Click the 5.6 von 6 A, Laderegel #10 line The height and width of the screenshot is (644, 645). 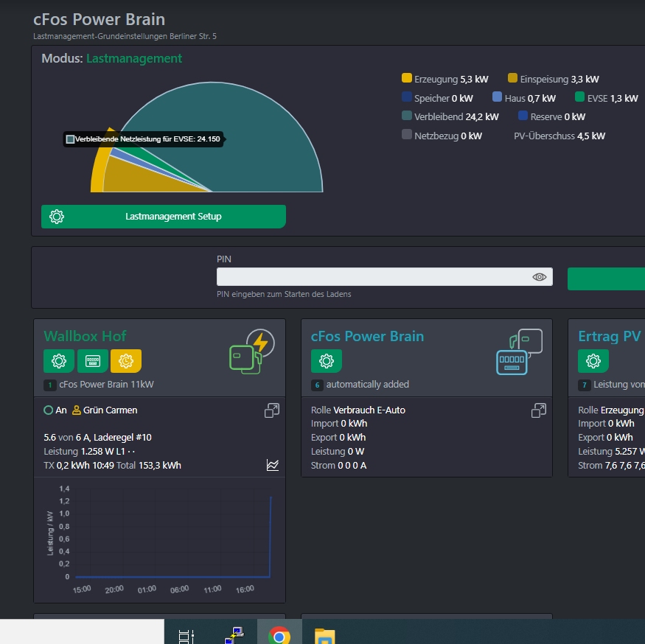pos(97,437)
